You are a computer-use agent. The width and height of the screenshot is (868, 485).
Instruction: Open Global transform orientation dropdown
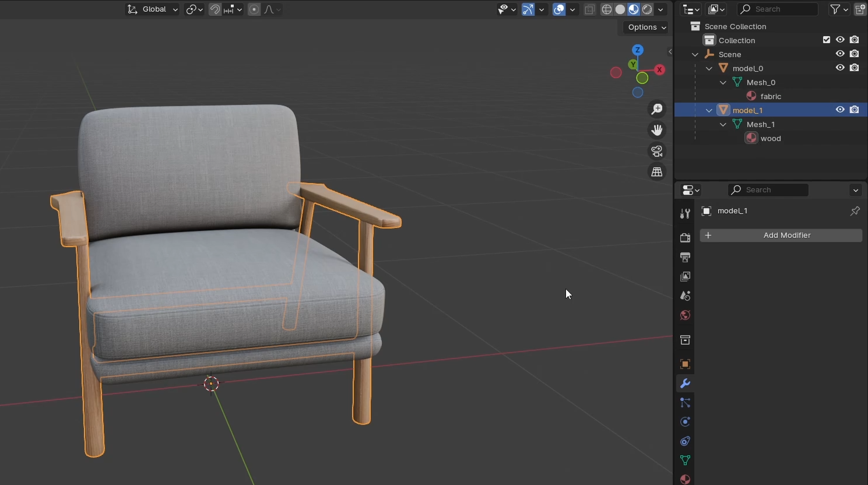[153, 9]
